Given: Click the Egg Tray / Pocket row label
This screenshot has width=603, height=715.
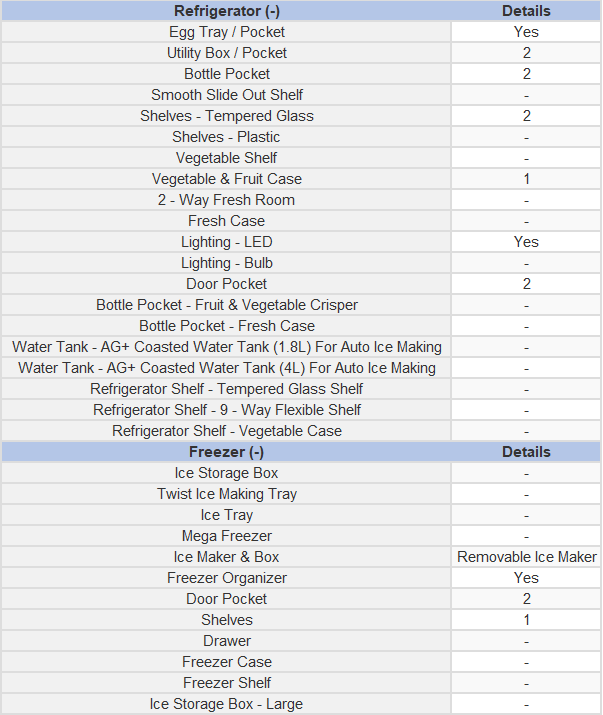Looking at the screenshot, I should pos(227,32).
